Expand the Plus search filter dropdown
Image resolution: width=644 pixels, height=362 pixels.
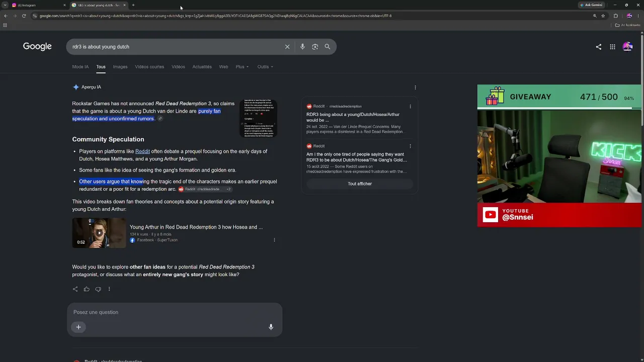(x=242, y=67)
